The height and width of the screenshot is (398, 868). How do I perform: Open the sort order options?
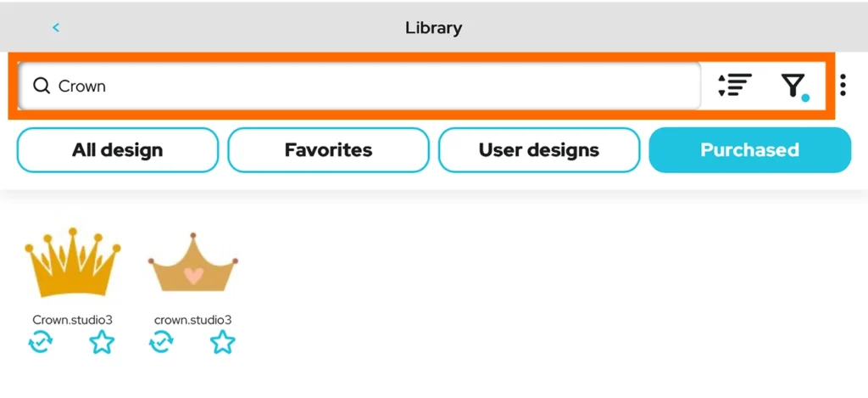[x=734, y=85]
